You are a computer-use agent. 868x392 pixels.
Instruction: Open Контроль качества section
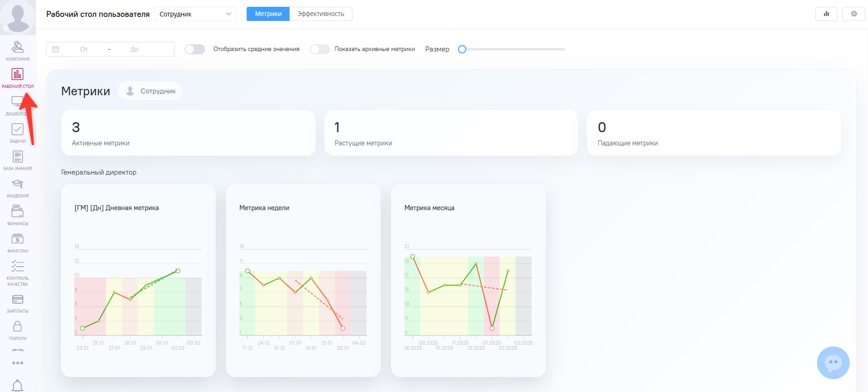[x=17, y=273]
